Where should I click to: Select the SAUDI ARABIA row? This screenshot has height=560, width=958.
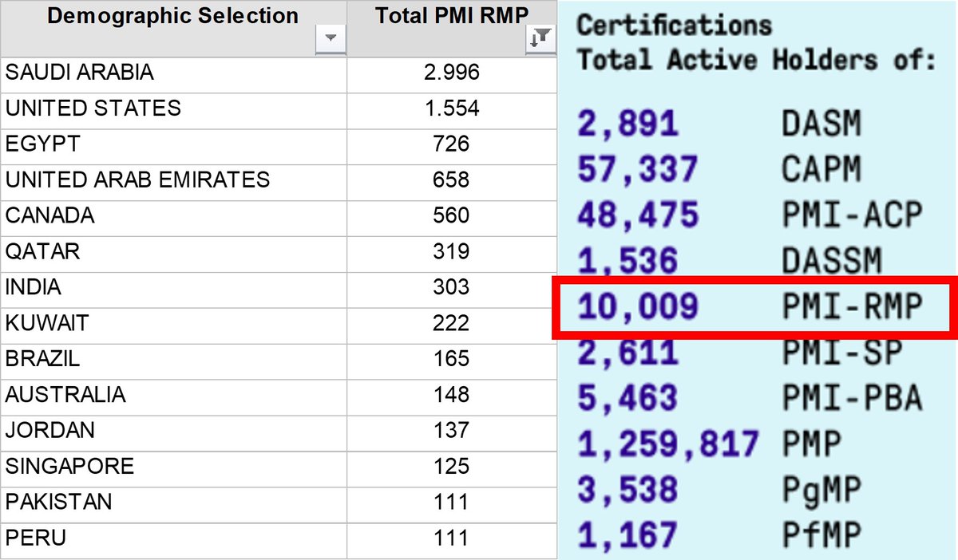pyautogui.click(x=173, y=74)
